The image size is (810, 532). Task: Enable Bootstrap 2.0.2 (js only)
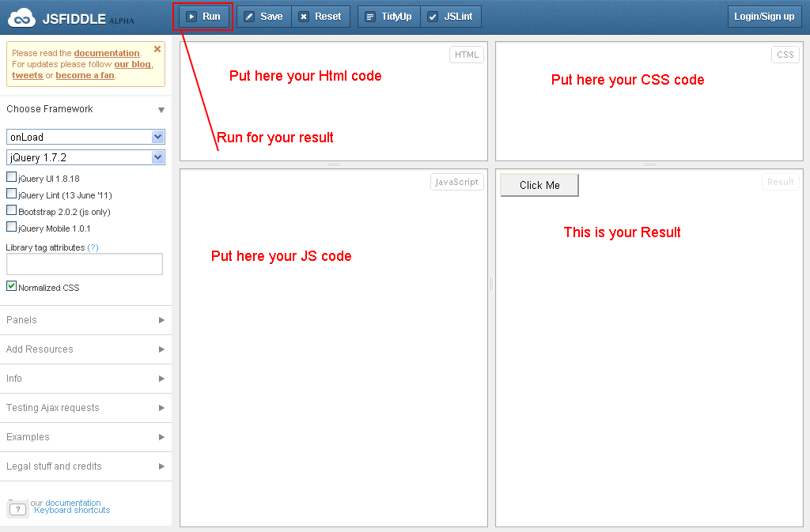click(11, 210)
